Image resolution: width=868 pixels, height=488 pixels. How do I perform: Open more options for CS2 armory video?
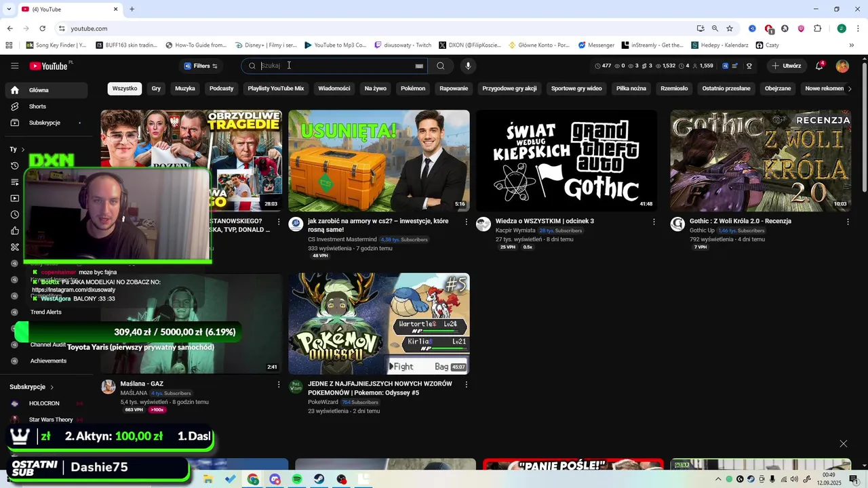pyautogui.click(x=466, y=222)
